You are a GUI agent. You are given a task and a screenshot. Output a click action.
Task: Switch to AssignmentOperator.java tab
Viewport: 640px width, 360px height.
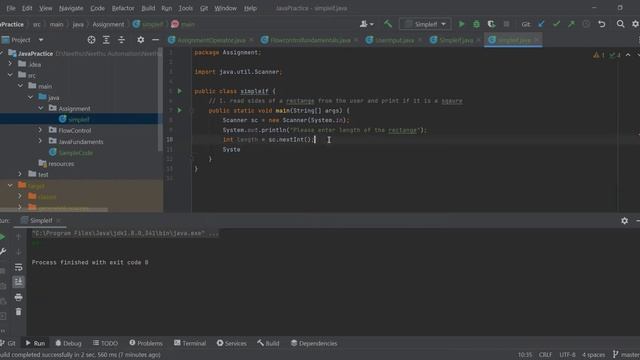pyautogui.click(x=211, y=40)
